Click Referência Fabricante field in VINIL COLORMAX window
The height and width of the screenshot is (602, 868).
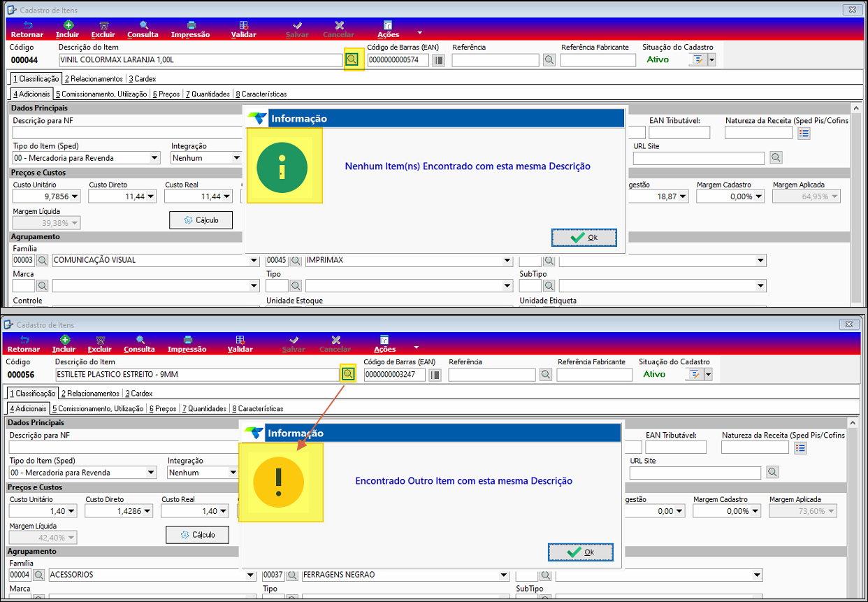[598, 60]
